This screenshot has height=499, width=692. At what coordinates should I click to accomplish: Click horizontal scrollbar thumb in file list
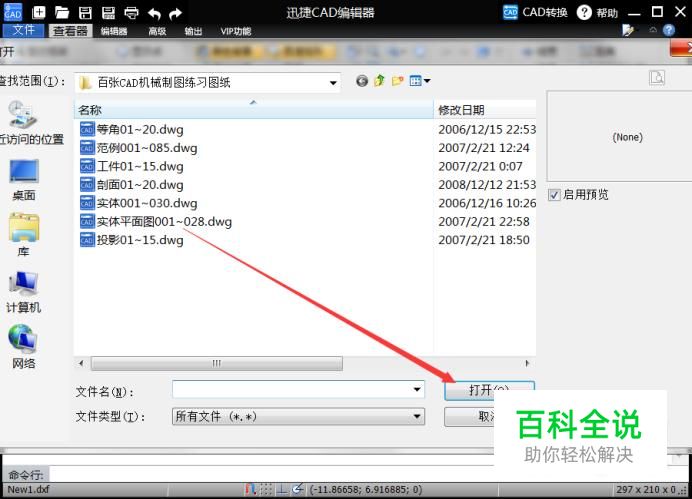pyautogui.click(x=216, y=364)
